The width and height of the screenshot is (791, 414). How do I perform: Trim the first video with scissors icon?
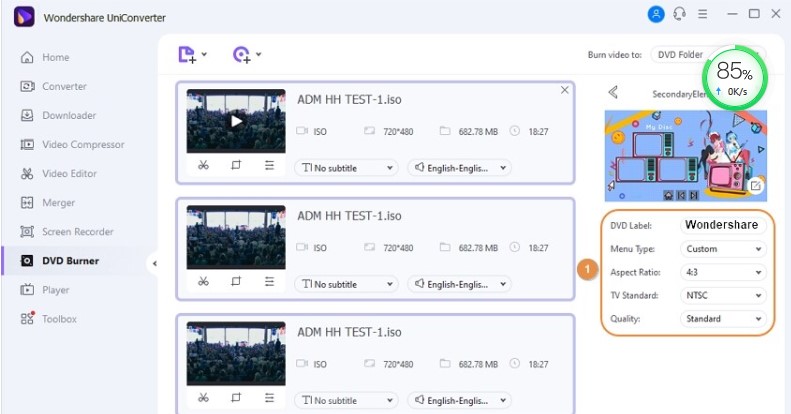pyautogui.click(x=203, y=165)
